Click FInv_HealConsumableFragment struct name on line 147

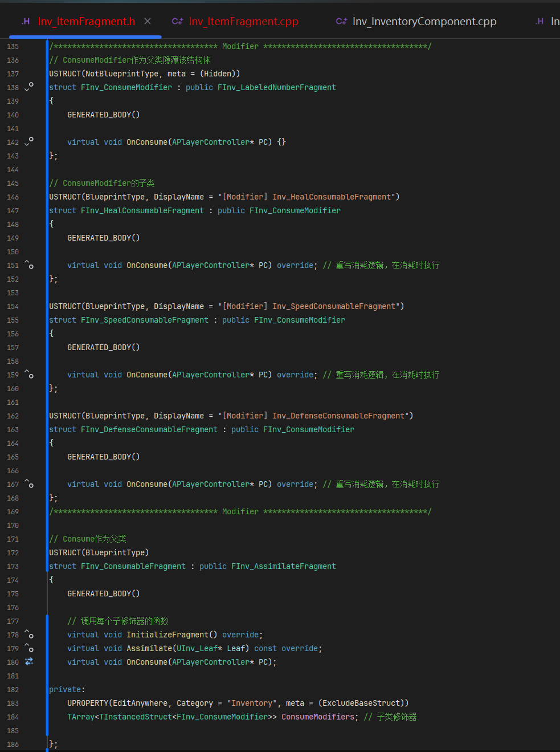click(142, 210)
